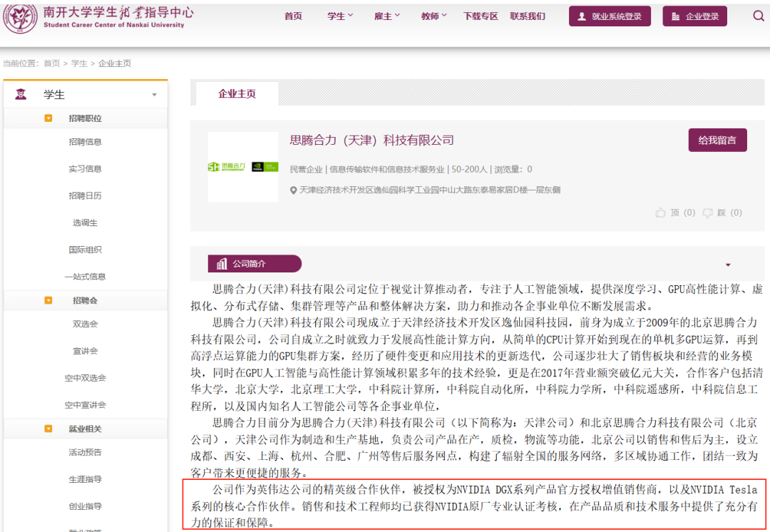Click the thumbs-up 顶 icon
The image size is (770, 532).
tap(660, 213)
